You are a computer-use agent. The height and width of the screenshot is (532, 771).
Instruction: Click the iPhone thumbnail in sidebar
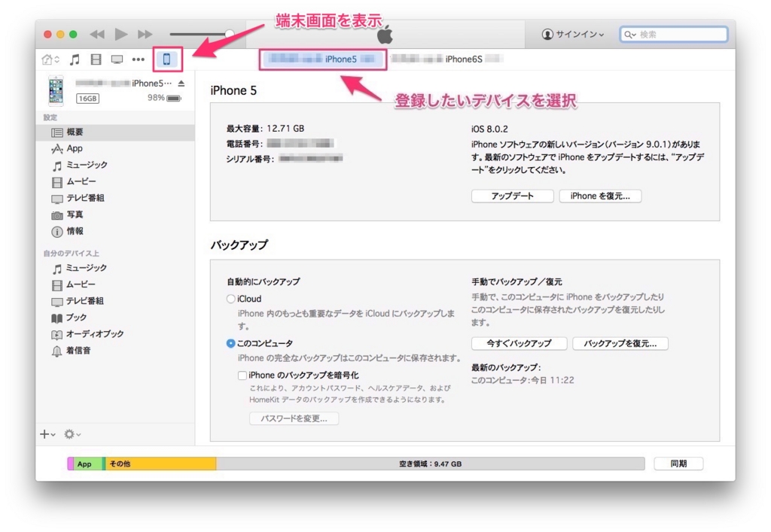coord(56,91)
